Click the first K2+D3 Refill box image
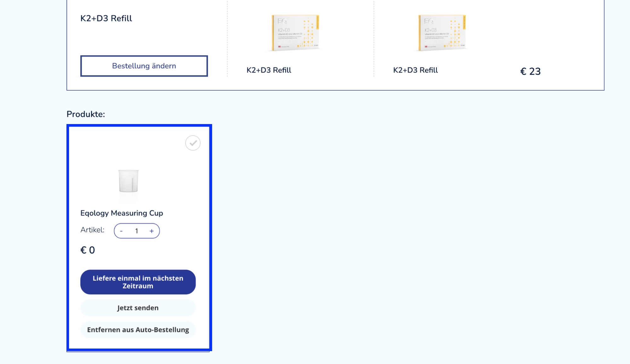This screenshot has height=364, width=630. click(295, 32)
